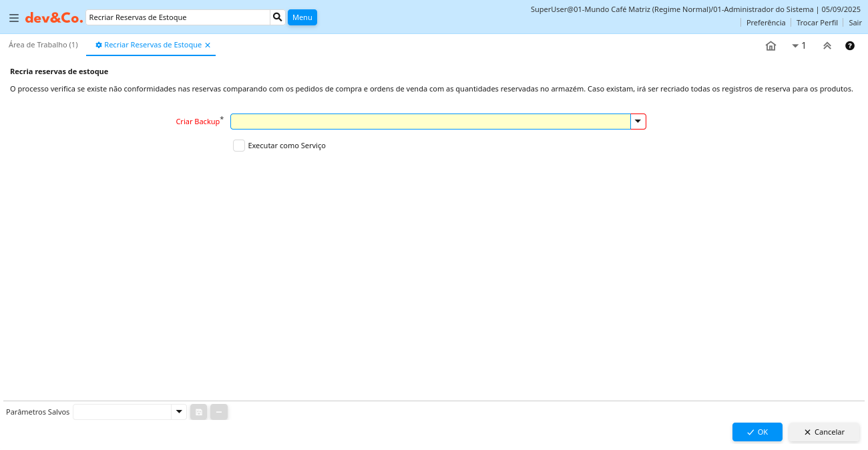Screen dimensions: 868x450
Task: Click the gear icon on the active tab
Action: click(99, 45)
